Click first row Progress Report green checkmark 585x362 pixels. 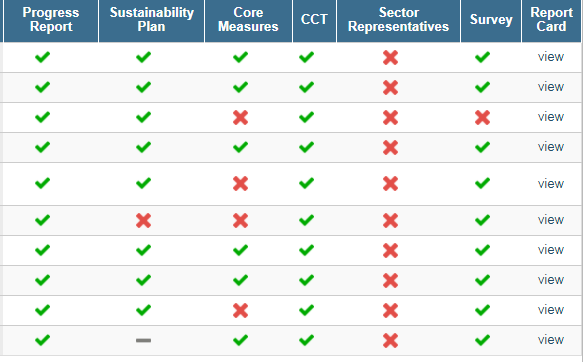click(42, 57)
